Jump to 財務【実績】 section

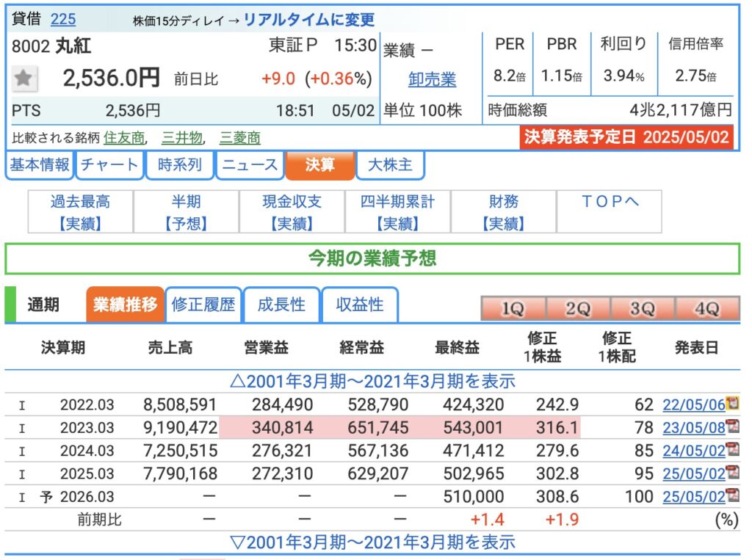tap(504, 212)
